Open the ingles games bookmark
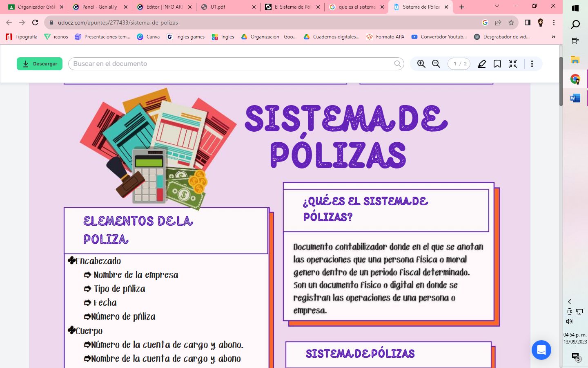Viewport: 588px width, 368px height. [x=186, y=37]
